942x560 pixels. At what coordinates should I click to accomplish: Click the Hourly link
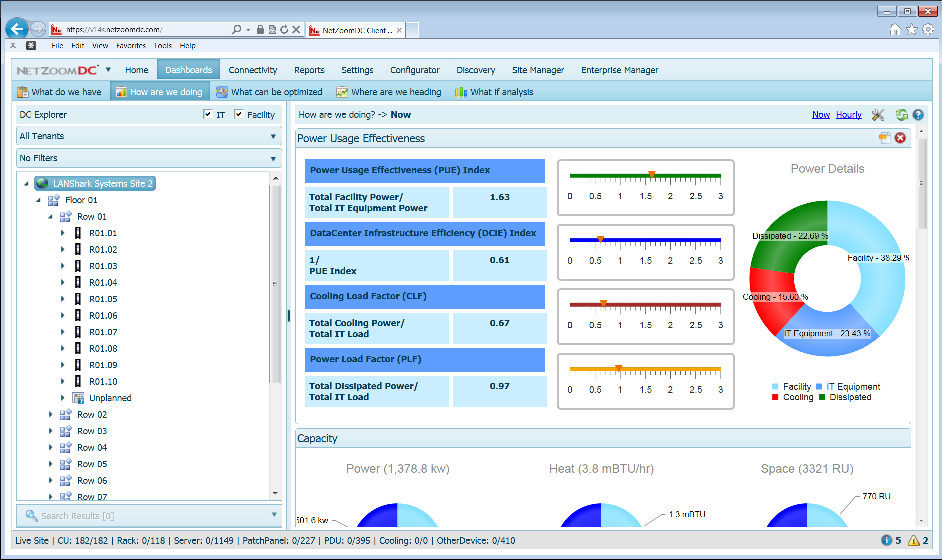849,115
